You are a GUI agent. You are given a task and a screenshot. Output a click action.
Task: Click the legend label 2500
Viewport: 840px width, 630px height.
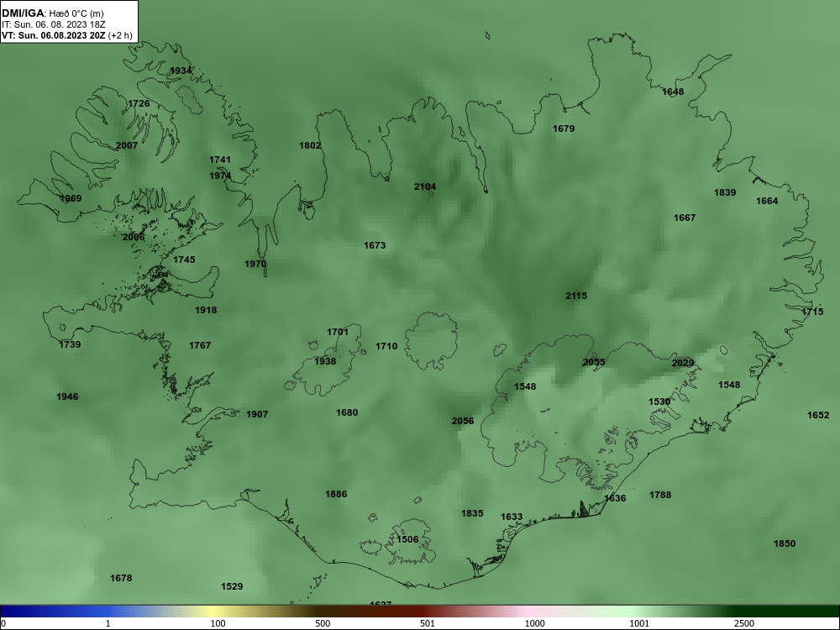pos(744,623)
